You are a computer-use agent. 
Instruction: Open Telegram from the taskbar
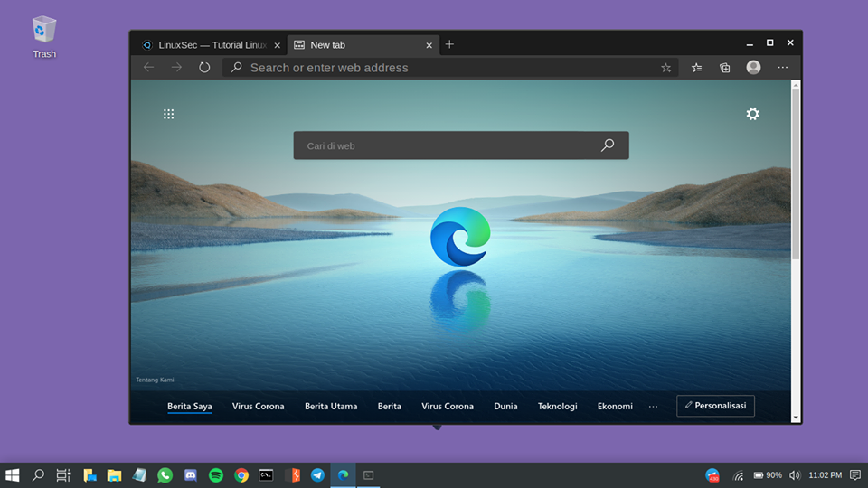[317, 475]
